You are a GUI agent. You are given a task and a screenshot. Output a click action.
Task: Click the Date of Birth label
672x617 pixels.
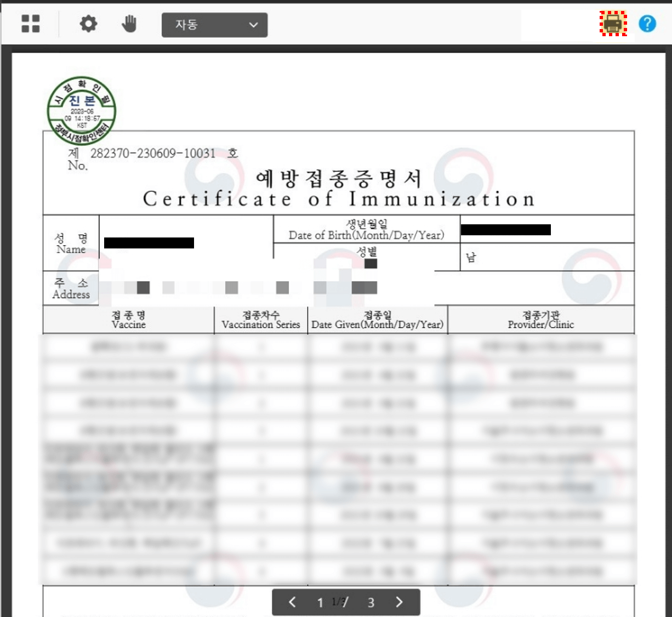(367, 229)
